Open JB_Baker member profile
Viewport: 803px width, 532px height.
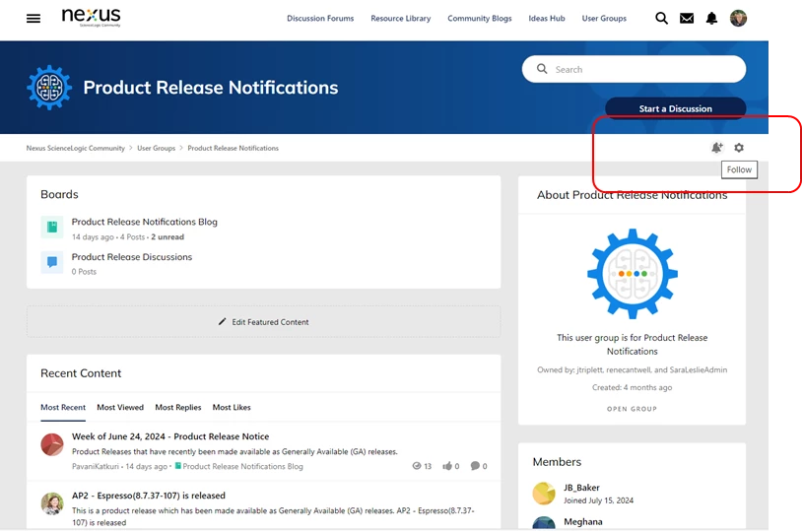581,488
